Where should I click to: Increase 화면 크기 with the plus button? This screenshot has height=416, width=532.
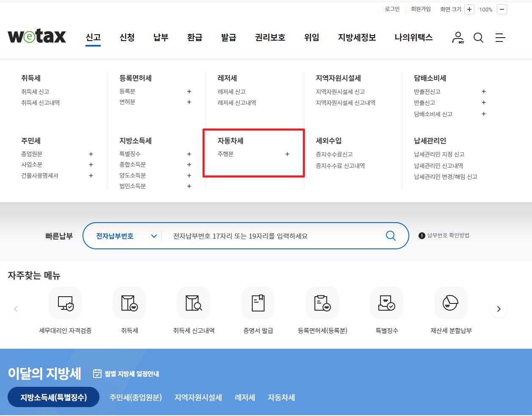point(469,9)
